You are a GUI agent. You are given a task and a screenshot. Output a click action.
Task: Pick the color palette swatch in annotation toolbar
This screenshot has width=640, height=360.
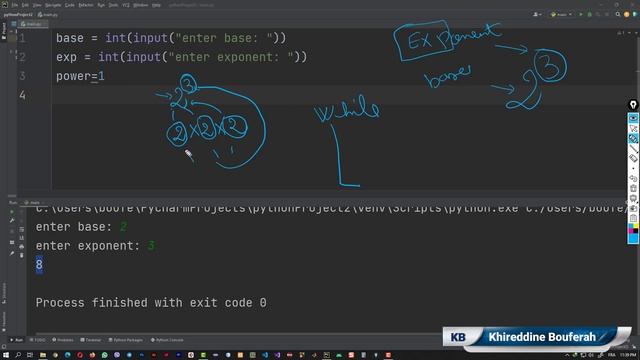[633, 228]
